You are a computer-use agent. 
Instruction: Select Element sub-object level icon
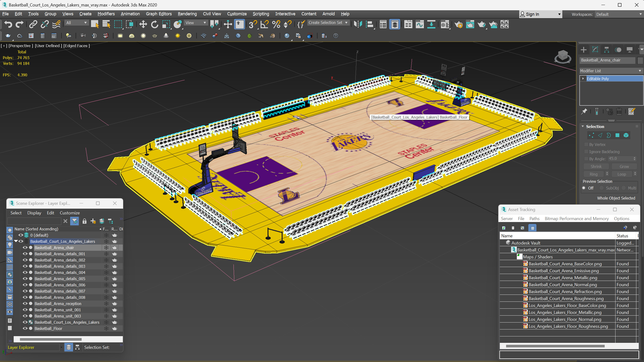(x=626, y=135)
